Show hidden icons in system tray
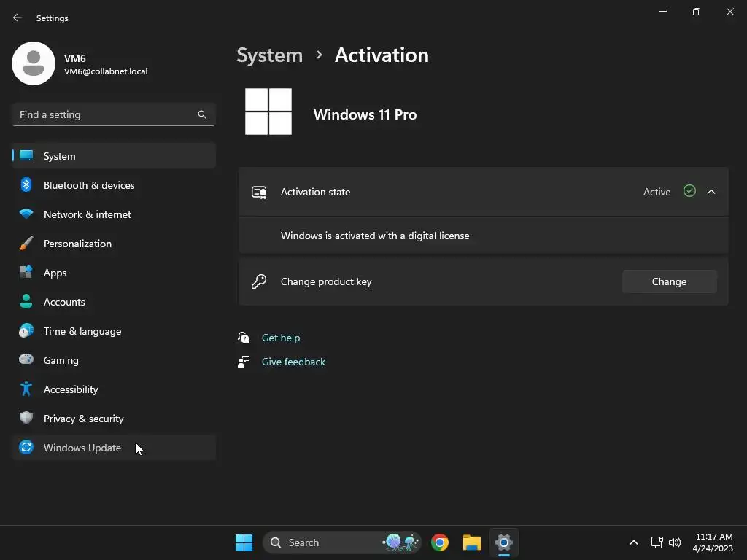This screenshot has height=560, width=747. [x=634, y=542]
